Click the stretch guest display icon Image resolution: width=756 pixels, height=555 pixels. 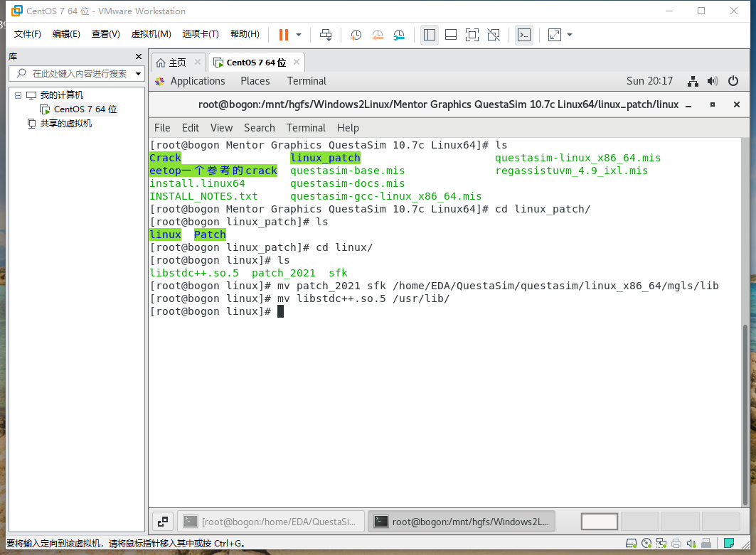(555, 35)
